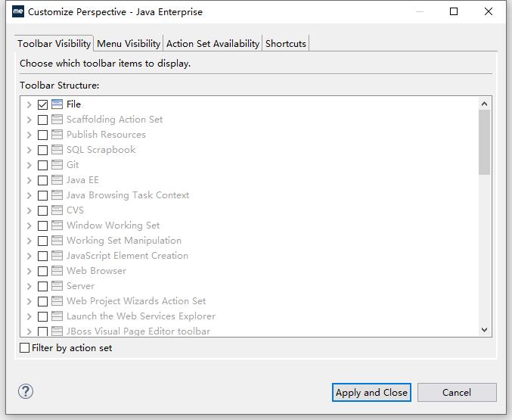Viewport: 512px width, 420px height.
Task: Select the Toolbar Visibility tab
Action: click(54, 43)
